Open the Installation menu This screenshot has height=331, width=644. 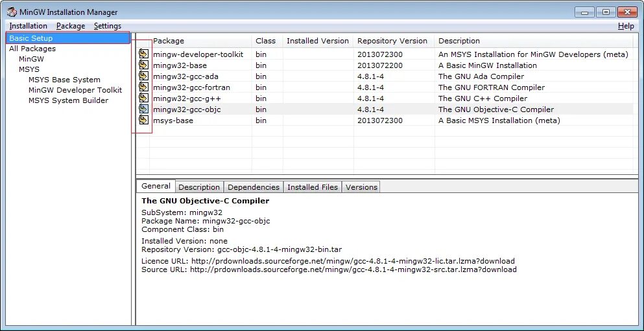[29, 26]
